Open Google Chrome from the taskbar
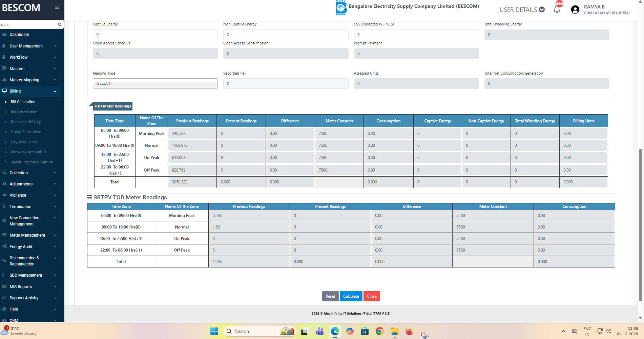The width and height of the screenshot is (644, 339). [379, 332]
